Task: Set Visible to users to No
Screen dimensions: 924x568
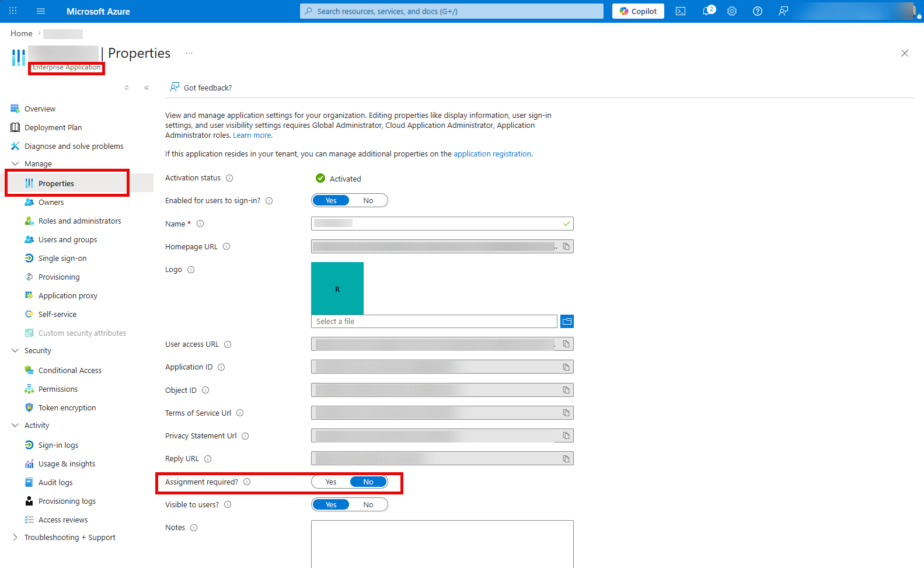Action: (x=368, y=505)
